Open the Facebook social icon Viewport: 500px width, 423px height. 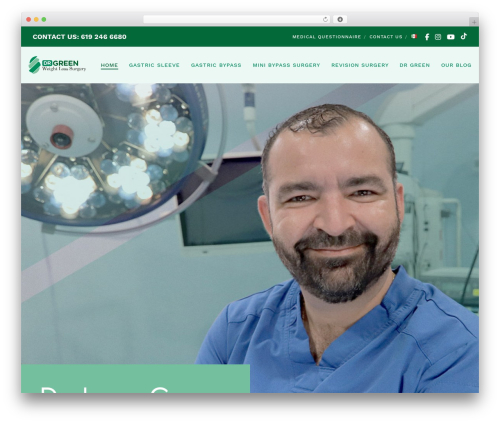(x=427, y=37)
